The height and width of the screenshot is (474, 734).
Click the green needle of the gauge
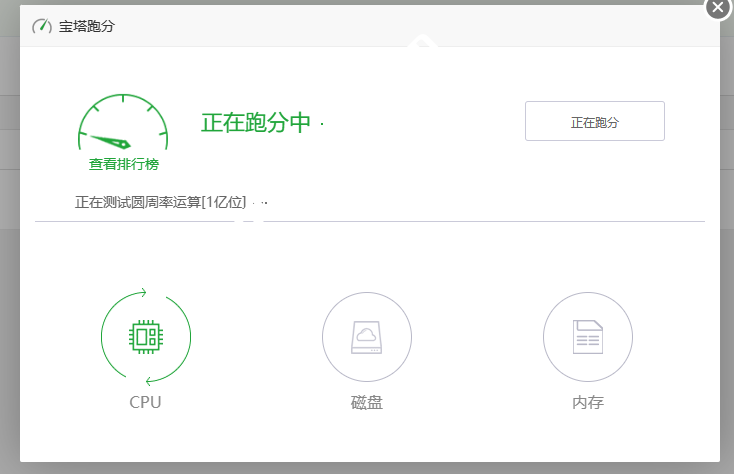[x=110, y=139]
